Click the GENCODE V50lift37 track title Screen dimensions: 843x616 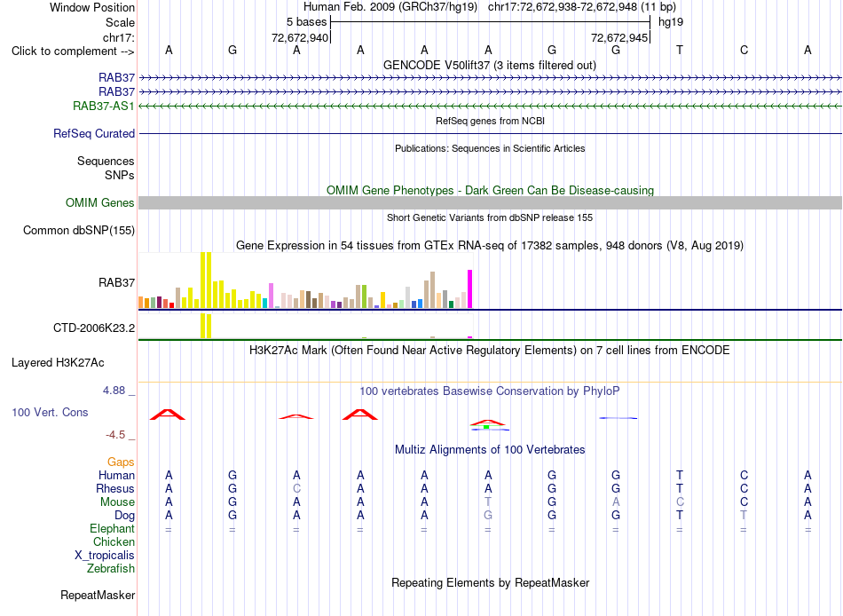point(490,65)
